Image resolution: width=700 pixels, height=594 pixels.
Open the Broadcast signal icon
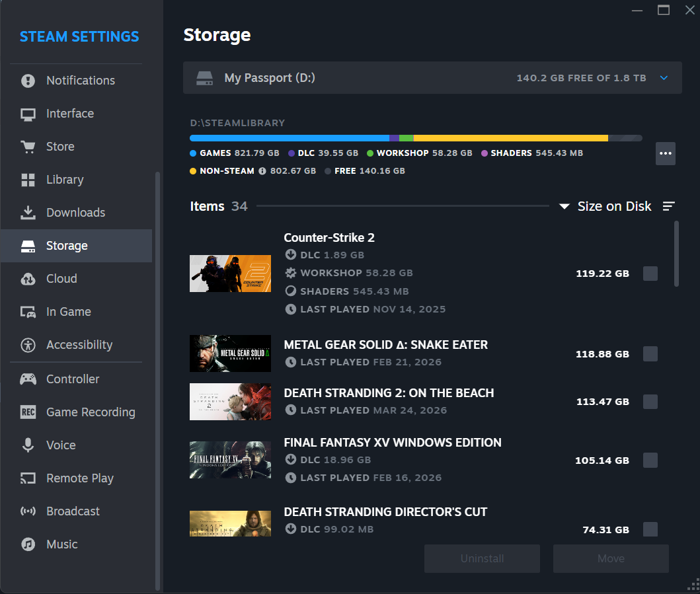click(28, 511)
